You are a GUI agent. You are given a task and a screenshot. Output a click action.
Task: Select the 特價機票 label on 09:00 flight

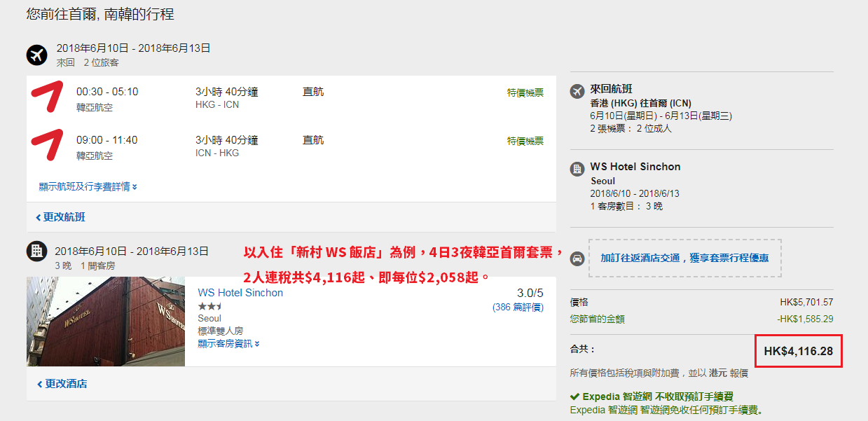coord(525,141)
